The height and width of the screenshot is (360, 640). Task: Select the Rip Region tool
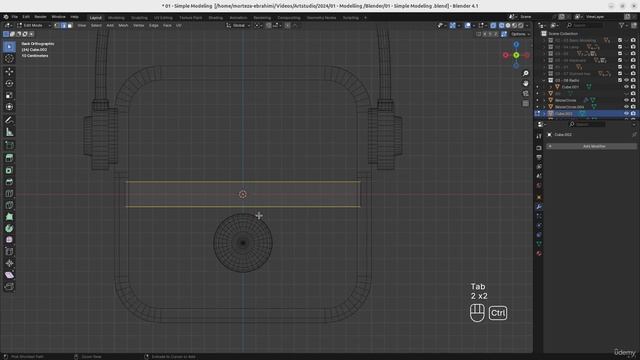point(9,287)
